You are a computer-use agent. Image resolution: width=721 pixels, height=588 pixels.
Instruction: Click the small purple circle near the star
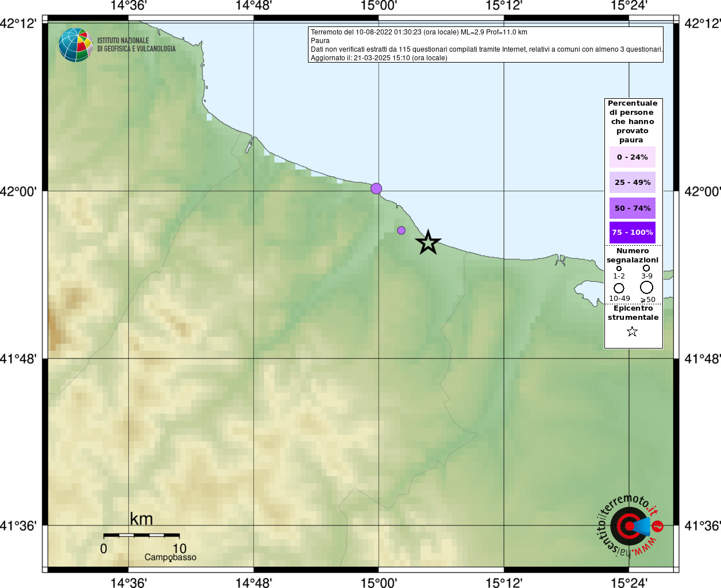(401, 230)
